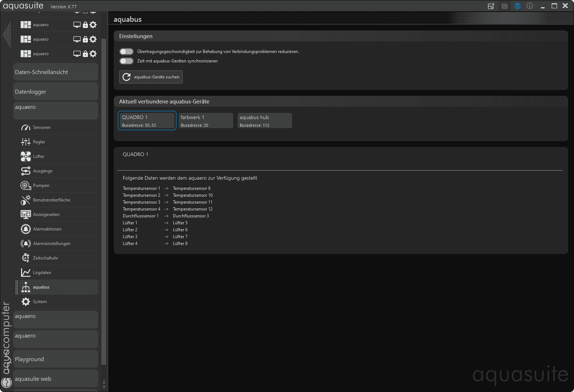574x392 pixels.
Task: Click 'Folgende Daten werden dem aquaero' text
Action: 190,178
